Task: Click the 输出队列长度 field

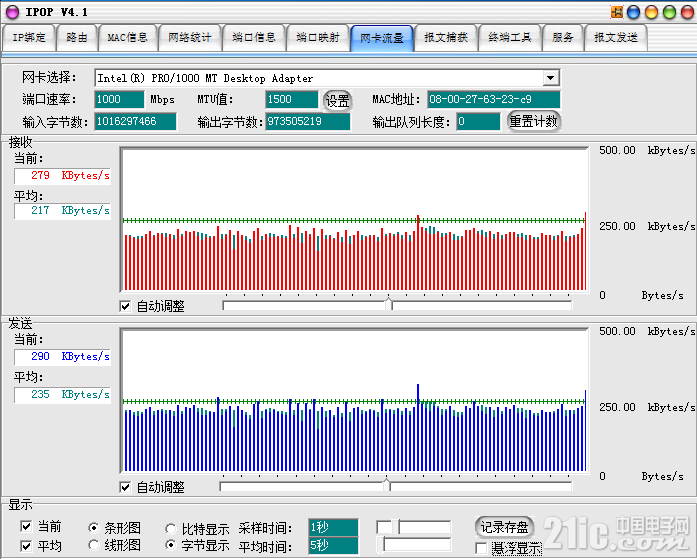Action: click(x=478, y=121)
